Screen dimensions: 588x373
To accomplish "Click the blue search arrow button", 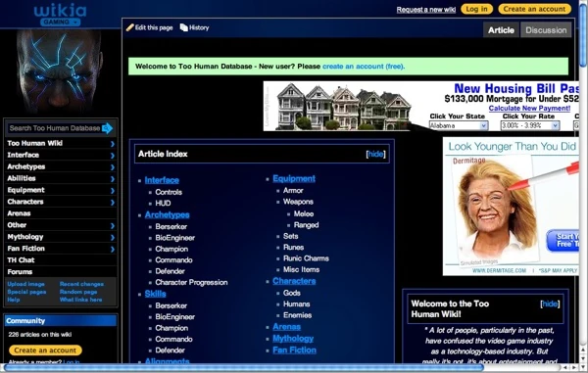I will pos(107,128).
